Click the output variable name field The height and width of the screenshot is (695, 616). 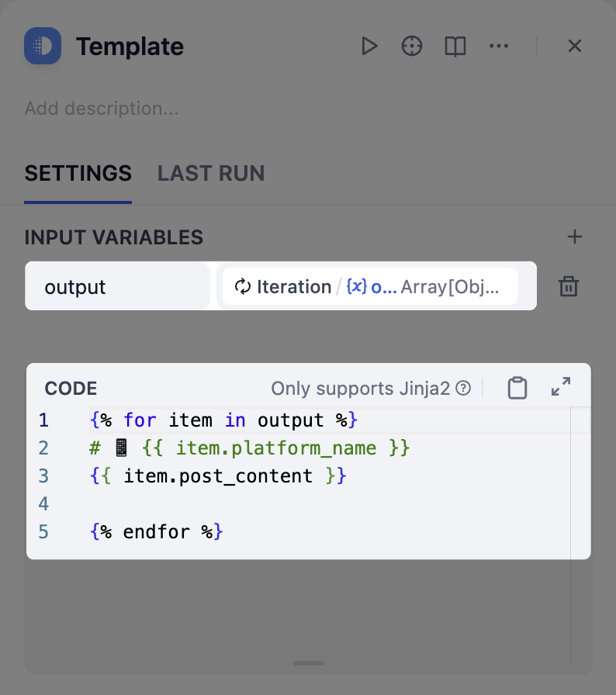pyautogui.click(x=117, y=286)
